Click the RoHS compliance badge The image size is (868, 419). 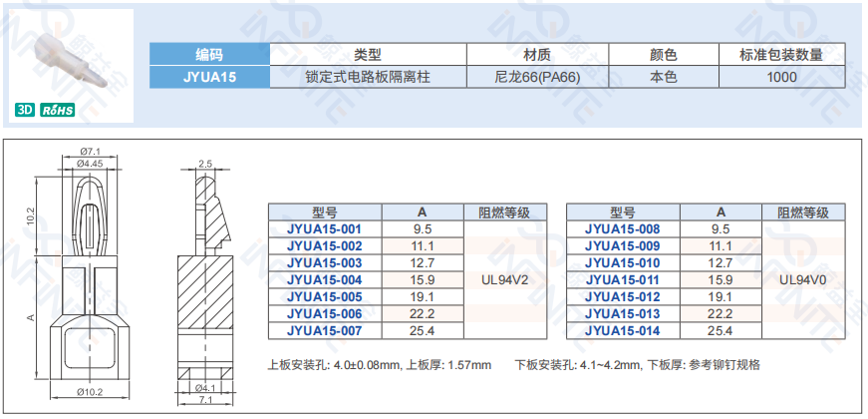[57, 111]
